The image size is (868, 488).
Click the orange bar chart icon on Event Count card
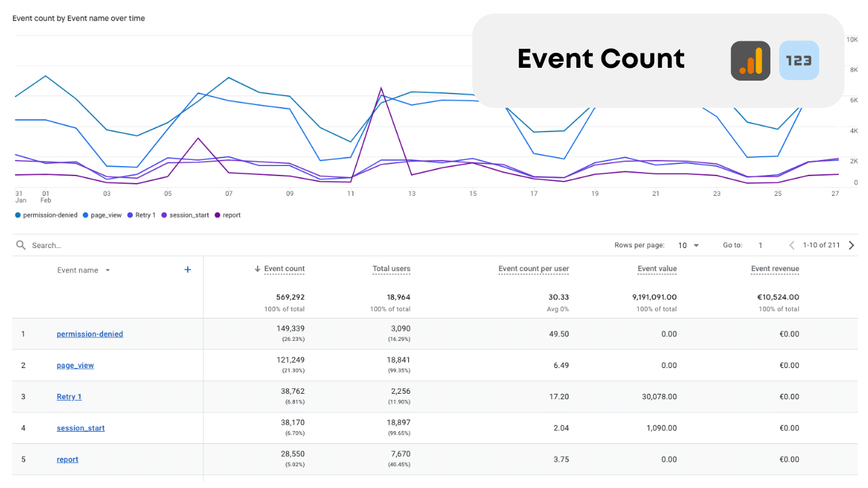[750, 60]
